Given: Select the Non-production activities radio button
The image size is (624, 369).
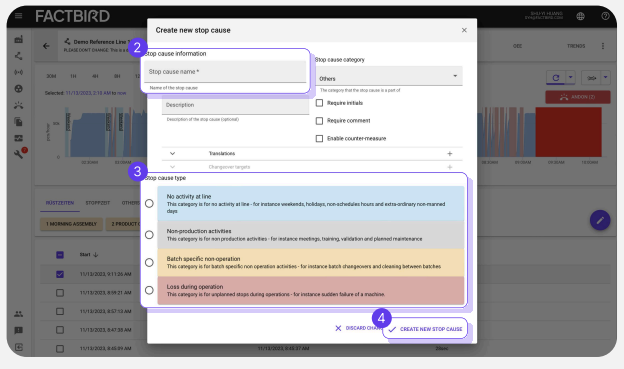Looking at the screenshot, I should tap(149, 235).
